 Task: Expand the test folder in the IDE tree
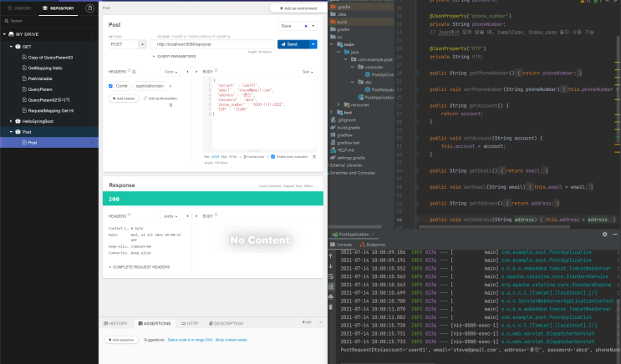click(x=332, y=113)
